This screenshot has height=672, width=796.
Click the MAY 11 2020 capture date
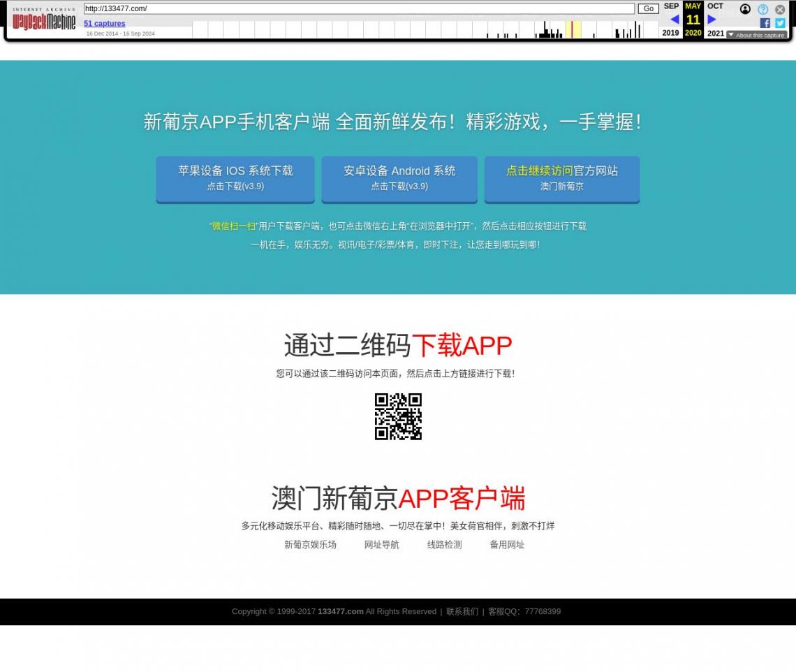click(x=693, y=20)
